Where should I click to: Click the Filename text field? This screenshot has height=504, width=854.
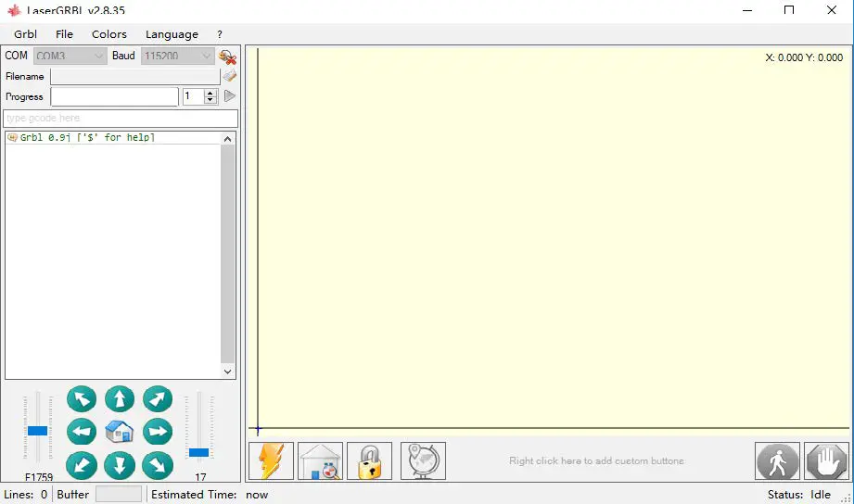click(x=135, y=76)
